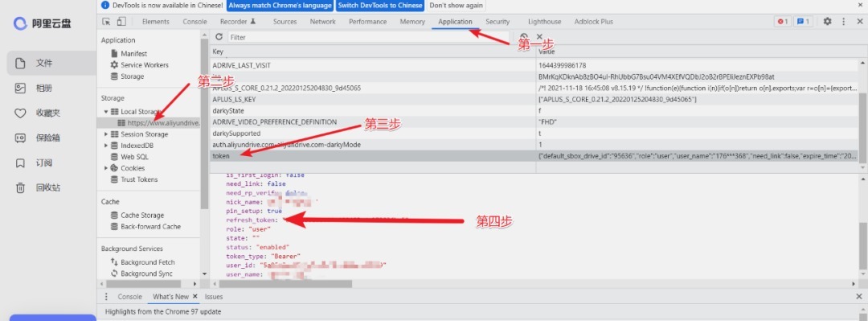Expand the Cookies tree node
The height and width of the screenshot is (321, 868).
(x=106, y=168)
